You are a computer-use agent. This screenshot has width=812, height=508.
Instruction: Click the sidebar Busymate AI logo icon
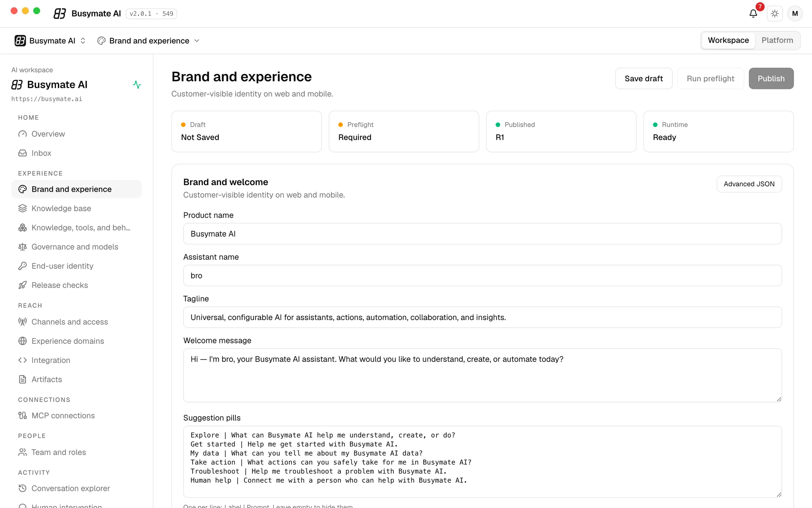pos(17,85)
